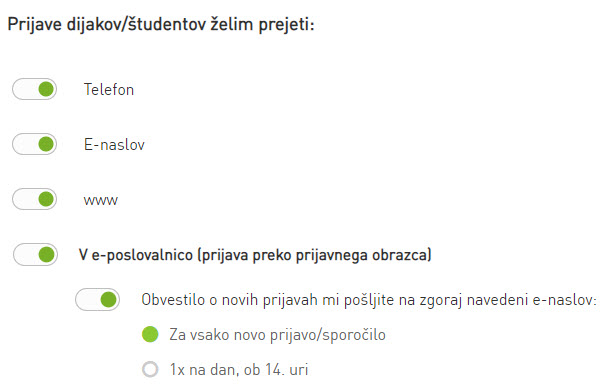607x384 pixels.
Task: Click the 1x na dan, ob 14. uri text
Action: (239, 370)
